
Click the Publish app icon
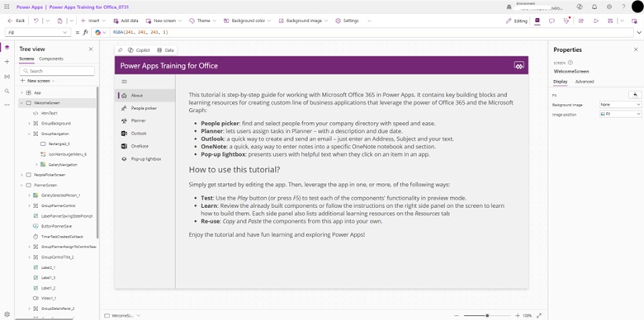point(635,21)
